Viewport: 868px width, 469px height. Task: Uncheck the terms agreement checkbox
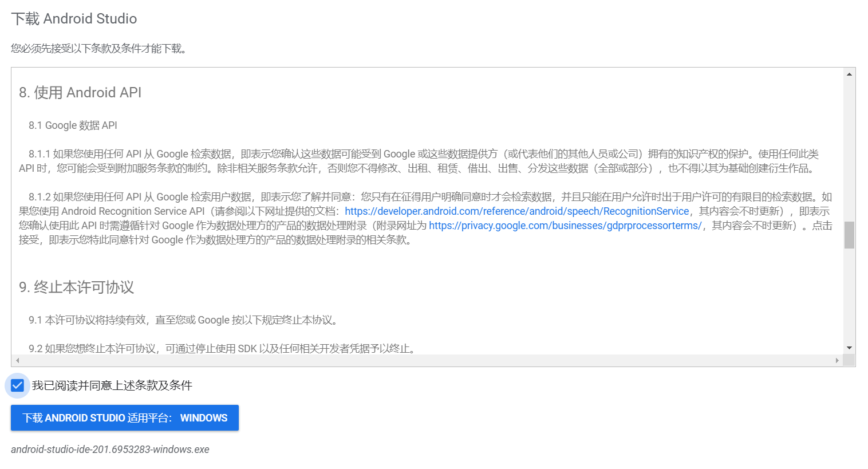pyautogui.click(x=17, y=385)
